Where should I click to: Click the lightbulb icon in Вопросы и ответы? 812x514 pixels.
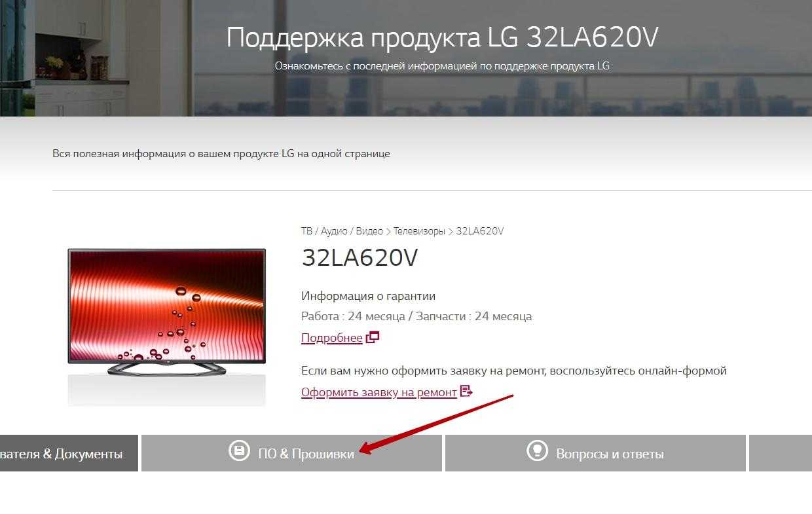pyautogui.click(x=538, y=450)
